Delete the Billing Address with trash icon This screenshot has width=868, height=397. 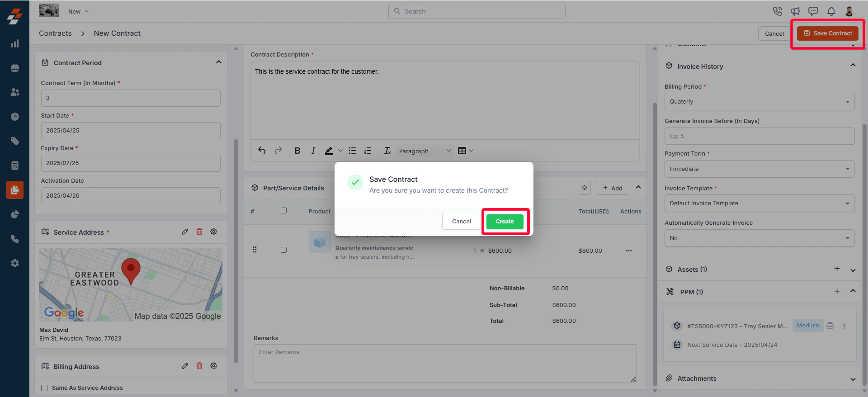(x=199, y=366)
